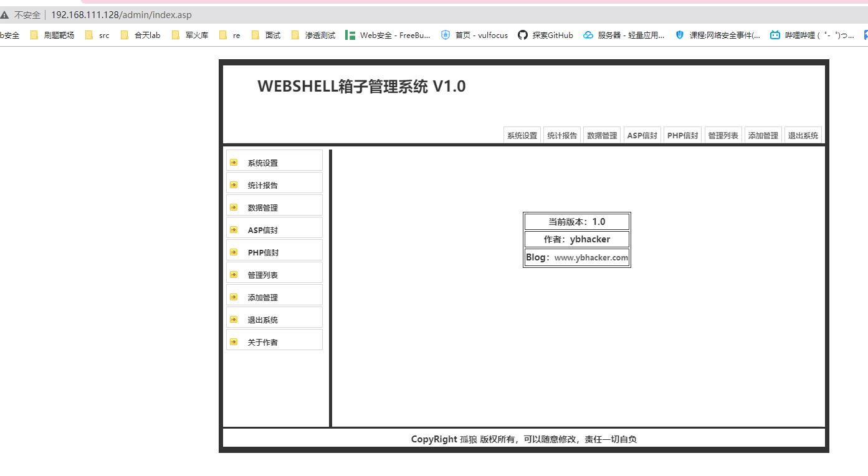The height and width of the screenshot is (476, 868).
Task: Click the insecure-site warning icon in address bar
Action: pos(4,15)
